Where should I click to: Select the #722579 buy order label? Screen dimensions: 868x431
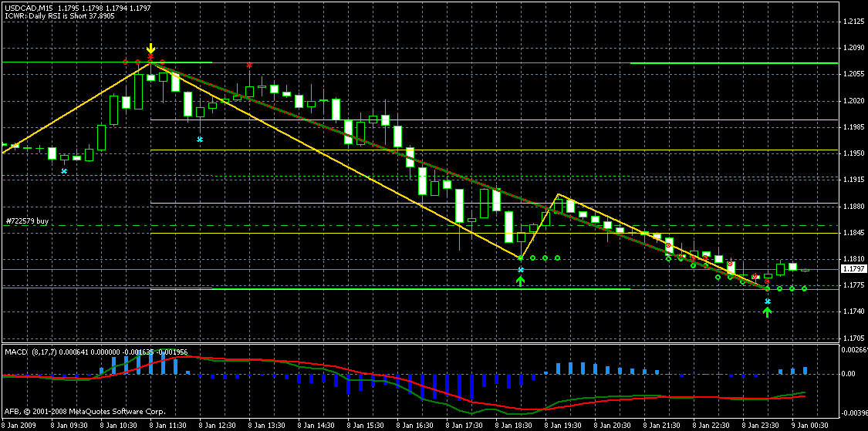tap(26, 221)
